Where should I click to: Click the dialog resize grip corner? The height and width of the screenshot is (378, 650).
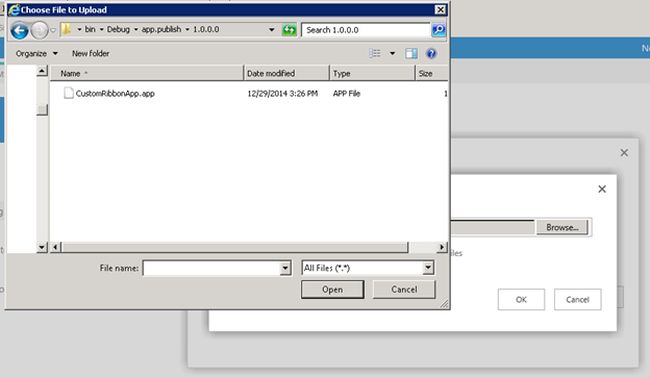444,304
